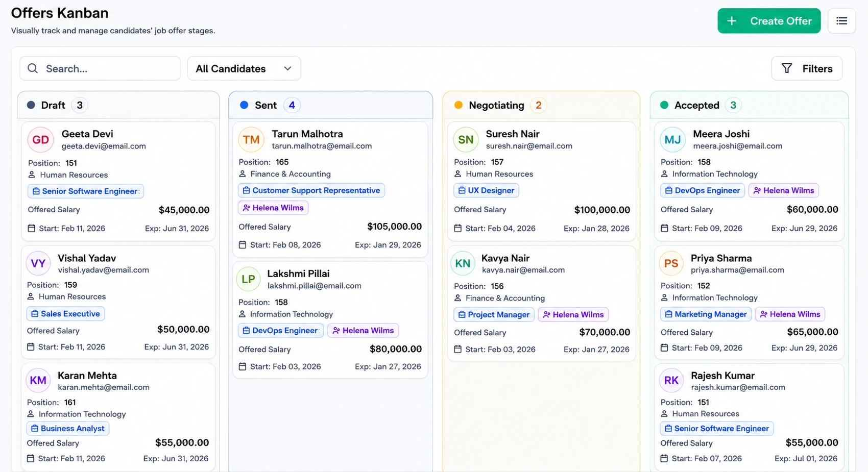Image resolution: width=868 pixels, height=472 pixels.
Task: Click Priya Sharma's name
Action: (x=721, y=258)
